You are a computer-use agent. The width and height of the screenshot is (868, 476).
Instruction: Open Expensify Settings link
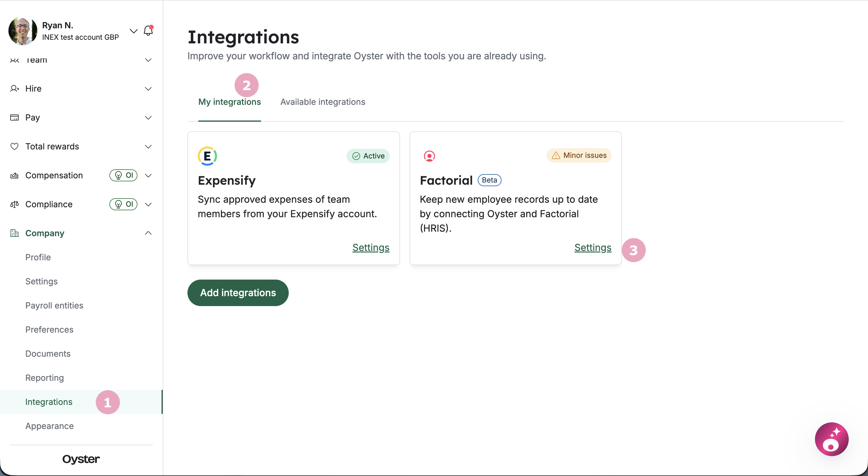tap(371, 248)
